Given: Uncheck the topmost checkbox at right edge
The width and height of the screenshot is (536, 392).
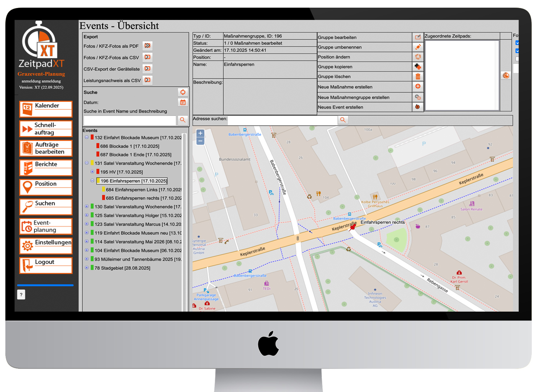Looking at the screenshot, I should coord(517,43).
